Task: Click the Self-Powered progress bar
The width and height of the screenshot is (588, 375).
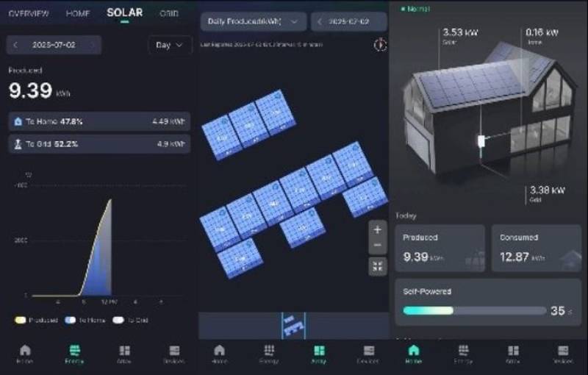Action: (x=474, y=310)
